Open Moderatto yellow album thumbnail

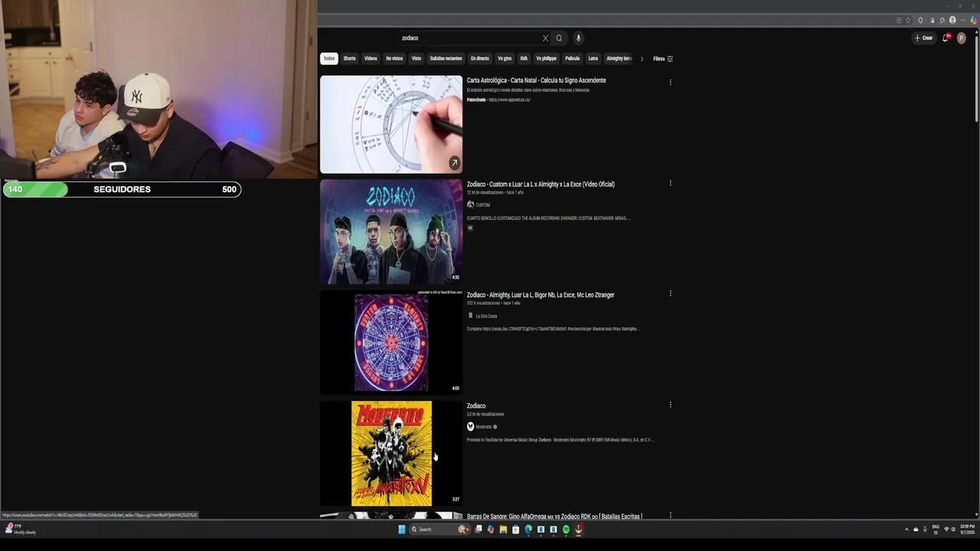click(391, 453)
